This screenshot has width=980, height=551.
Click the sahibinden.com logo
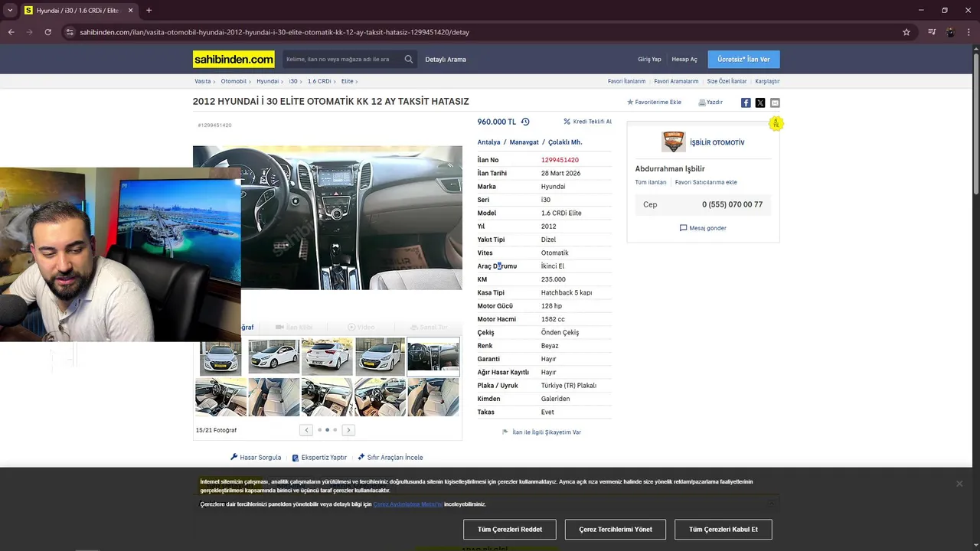coord(234,59)
